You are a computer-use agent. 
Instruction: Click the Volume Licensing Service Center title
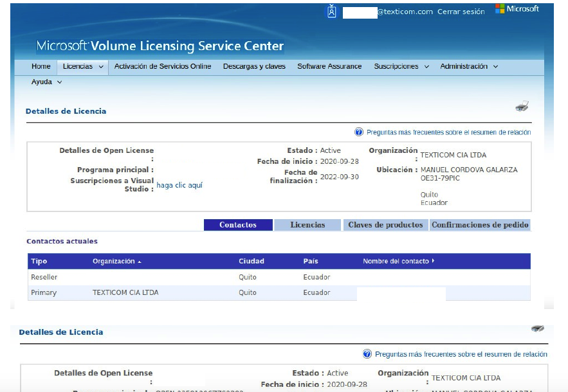click(x=160, y=46)
